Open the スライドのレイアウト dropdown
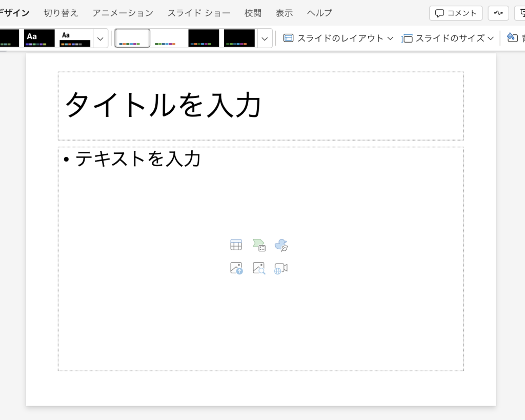Viewport: 525px width, 420px height. (338, 38)
